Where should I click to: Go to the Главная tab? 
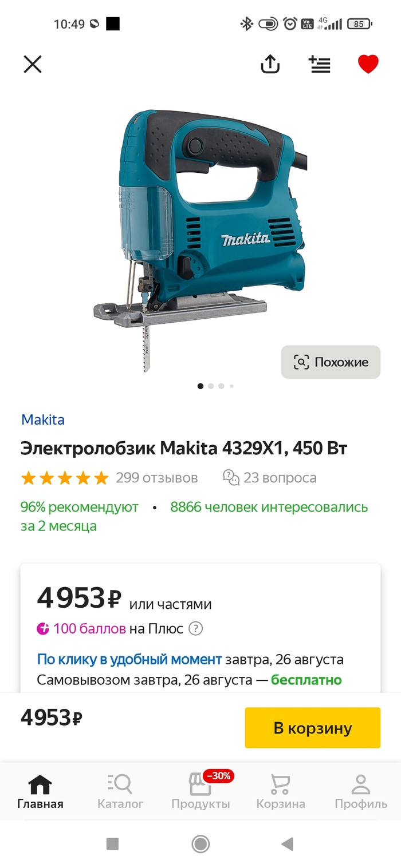tap(40, 792)
